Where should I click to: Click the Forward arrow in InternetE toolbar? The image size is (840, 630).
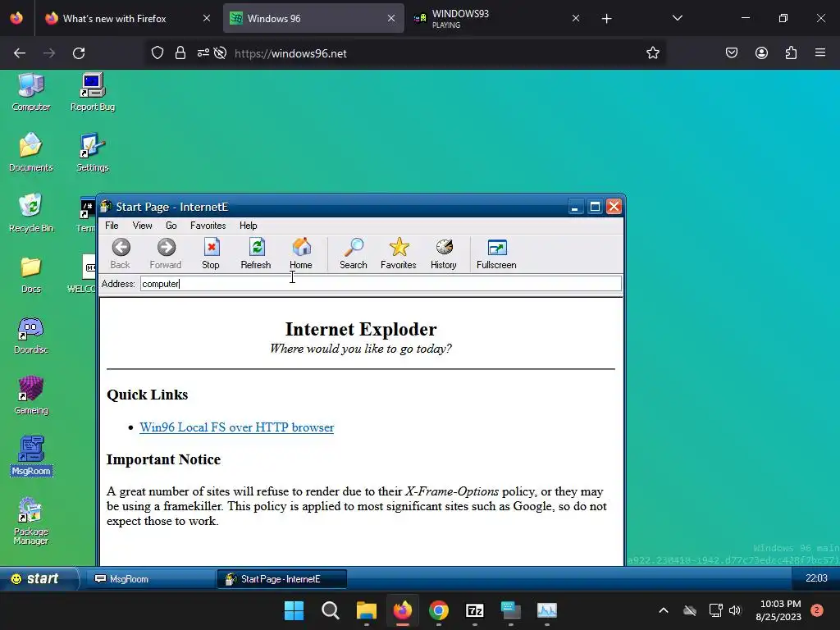(166, 253)
